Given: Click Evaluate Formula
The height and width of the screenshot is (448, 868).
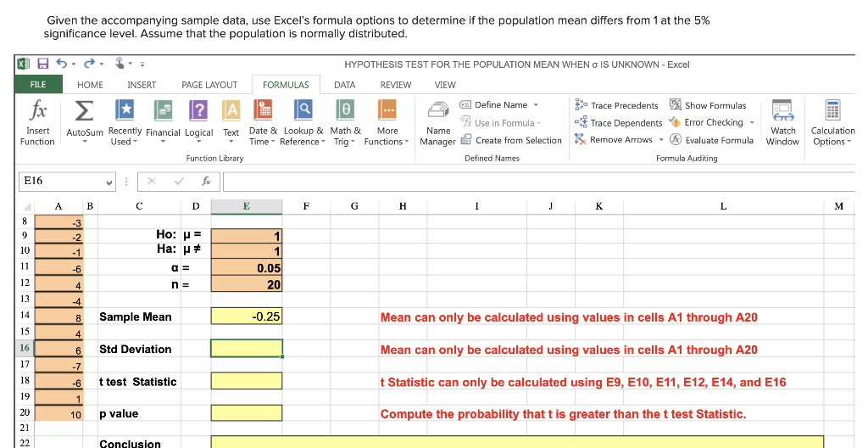Looking at the screenshot, I should tap(711, 140).
